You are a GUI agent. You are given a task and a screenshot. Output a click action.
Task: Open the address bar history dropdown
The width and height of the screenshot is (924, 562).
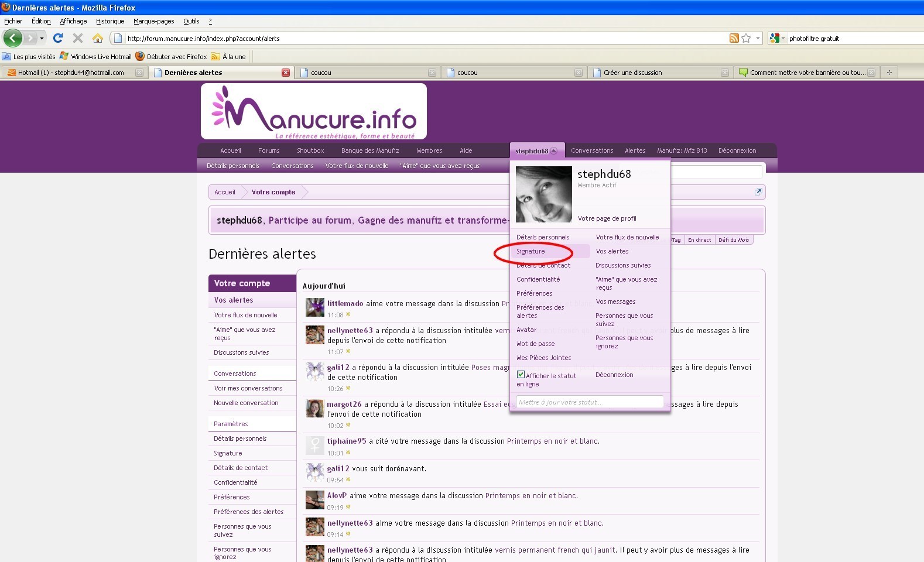click(758, 38)
